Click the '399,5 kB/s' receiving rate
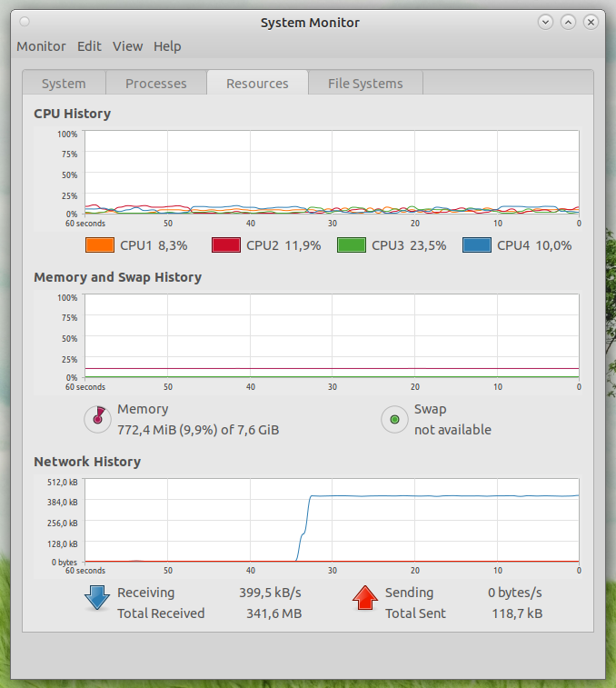This screenshot has width=616, height=688. click(270, 593)
